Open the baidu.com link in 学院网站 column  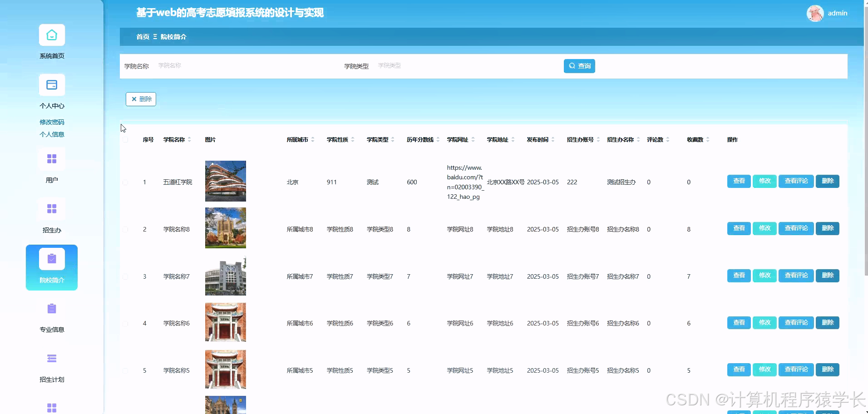pos(464,182)
